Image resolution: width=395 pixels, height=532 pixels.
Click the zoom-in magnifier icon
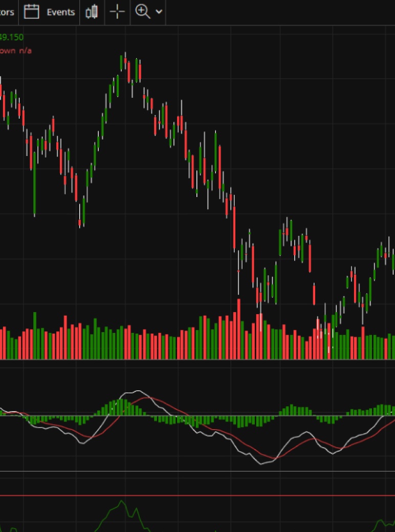[142, 11]
